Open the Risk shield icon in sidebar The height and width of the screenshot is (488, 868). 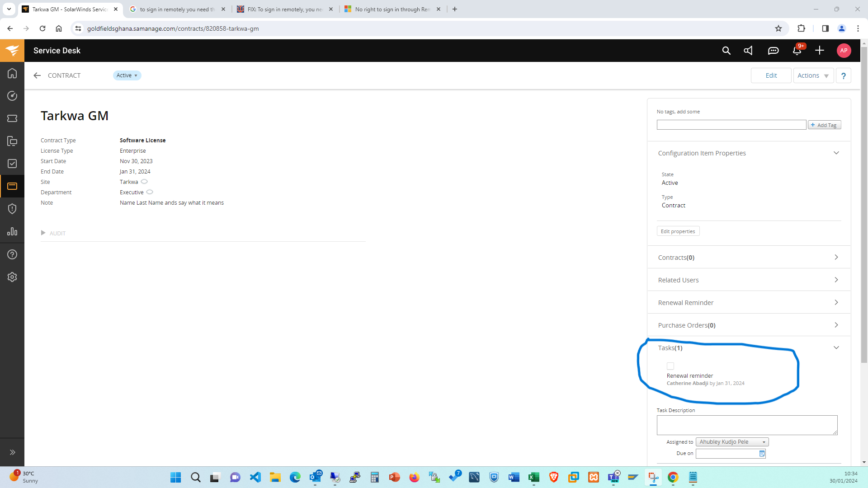point(12,209)
